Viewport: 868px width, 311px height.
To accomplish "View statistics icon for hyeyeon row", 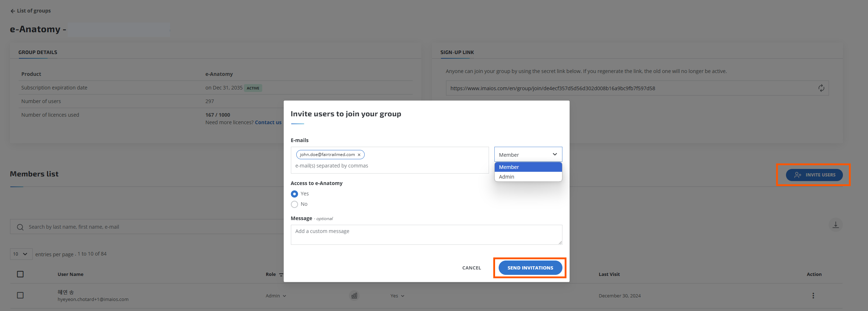I will click(x=354, y=296).
